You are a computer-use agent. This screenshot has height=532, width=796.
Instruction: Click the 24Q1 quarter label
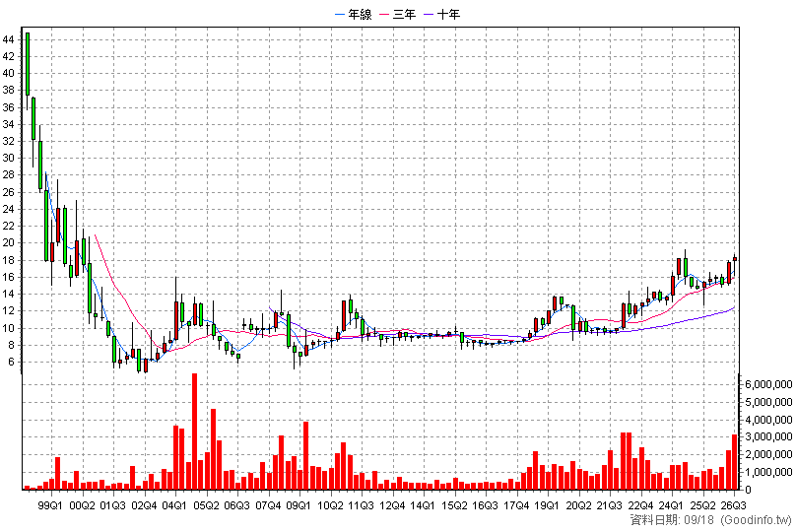[x=672, y=505]
